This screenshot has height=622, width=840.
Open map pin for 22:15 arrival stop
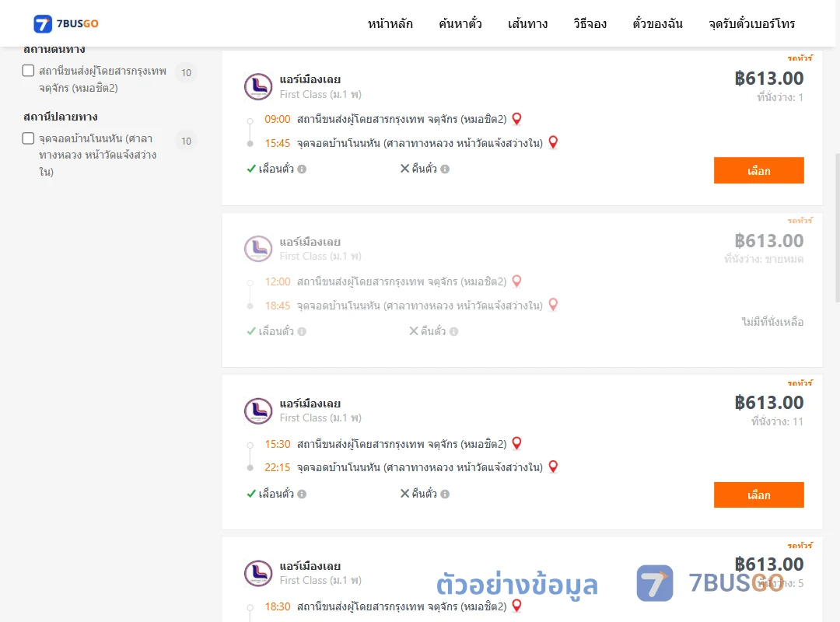click(554, 466)
